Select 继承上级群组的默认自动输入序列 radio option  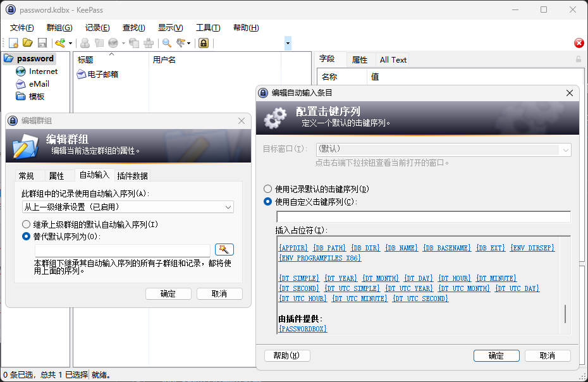[26, 224]
